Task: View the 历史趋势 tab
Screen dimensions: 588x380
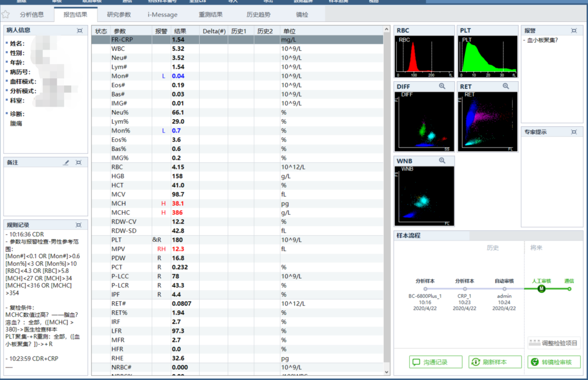Action: coord(259,15)
